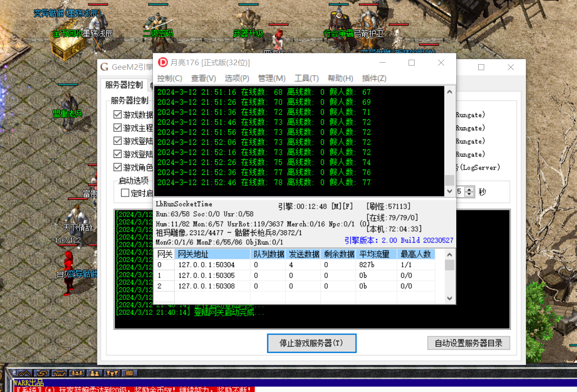Open the 插件(Z) menu
577x392 pixels.
(x=374, y=78)
